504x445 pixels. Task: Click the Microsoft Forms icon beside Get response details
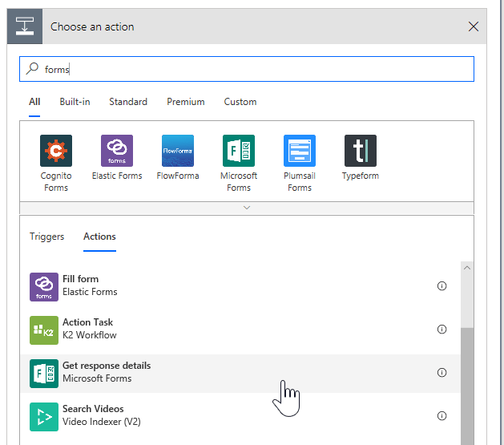(x=44, y=374)
